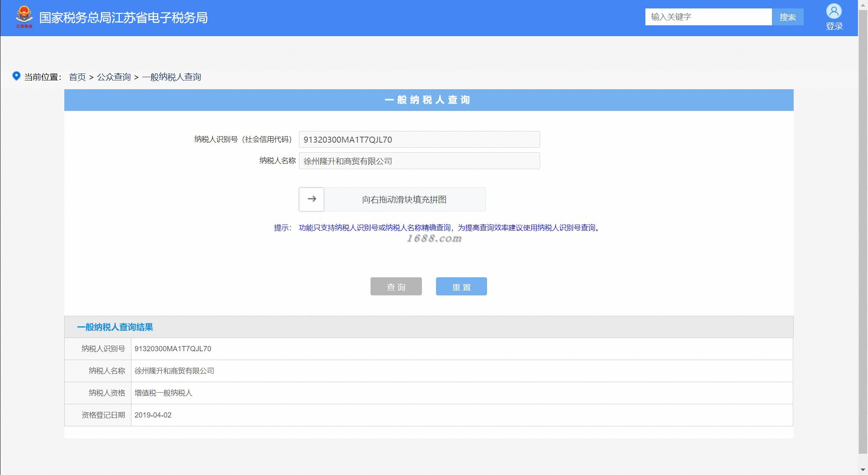Viewport: 868px width, 475px height.
Task: Click the 纳税人名称 label in the results table
Action: click(x=107, y=371)
